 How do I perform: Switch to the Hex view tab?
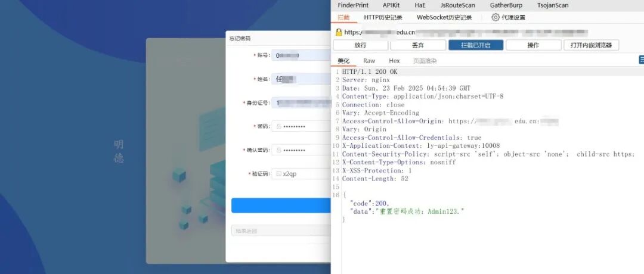pyautogui.click(x=394, y=61)
